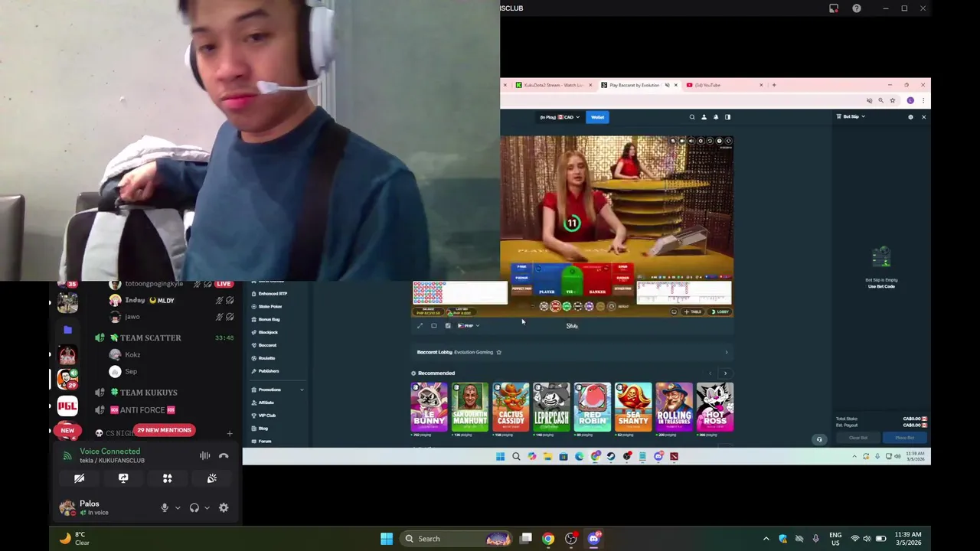Click the blue Wallet button
This screenshot has width=980, height=551.
coord(597,117)
